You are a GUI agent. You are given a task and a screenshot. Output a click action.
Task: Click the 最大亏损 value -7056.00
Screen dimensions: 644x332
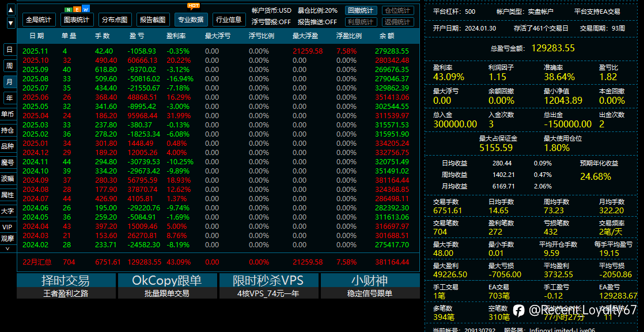(x=505, y=274)
